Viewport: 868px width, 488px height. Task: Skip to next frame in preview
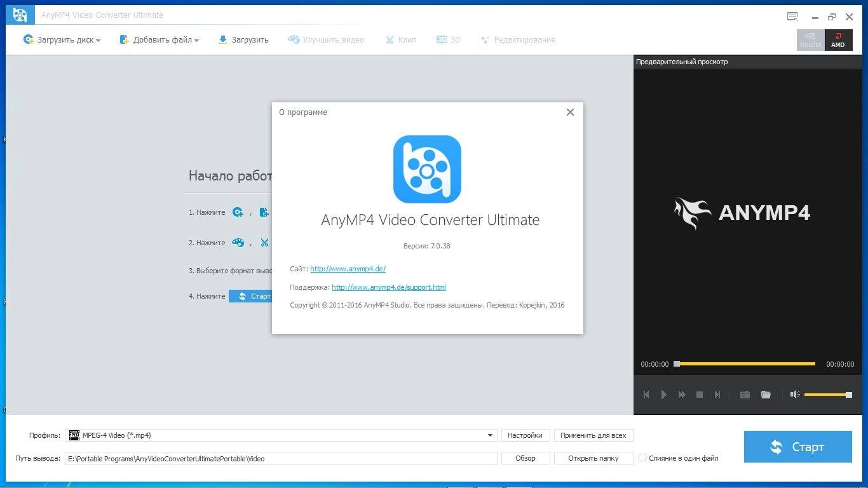[x=717, y=395]
